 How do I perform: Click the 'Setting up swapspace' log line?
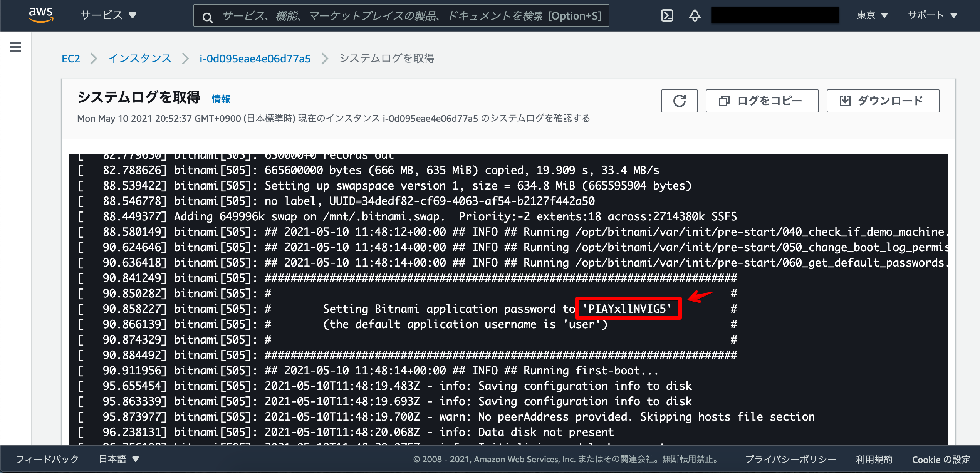click(x=384, y=186)
